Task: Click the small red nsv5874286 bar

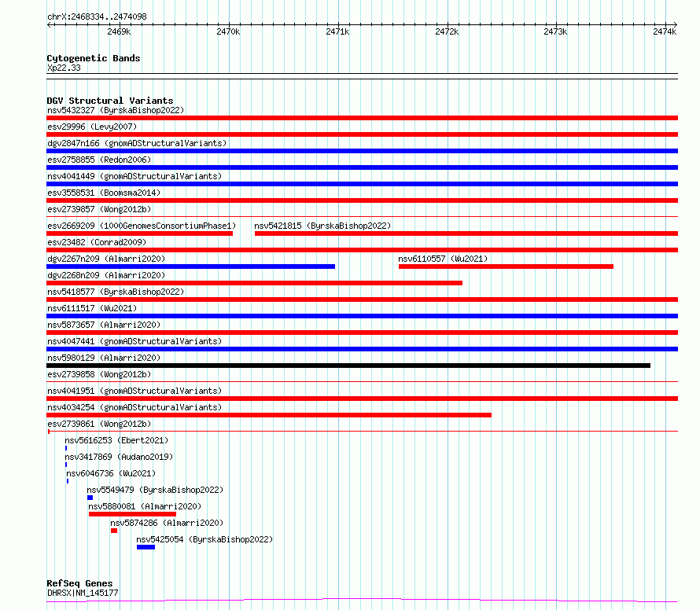Action: (114, 531)
